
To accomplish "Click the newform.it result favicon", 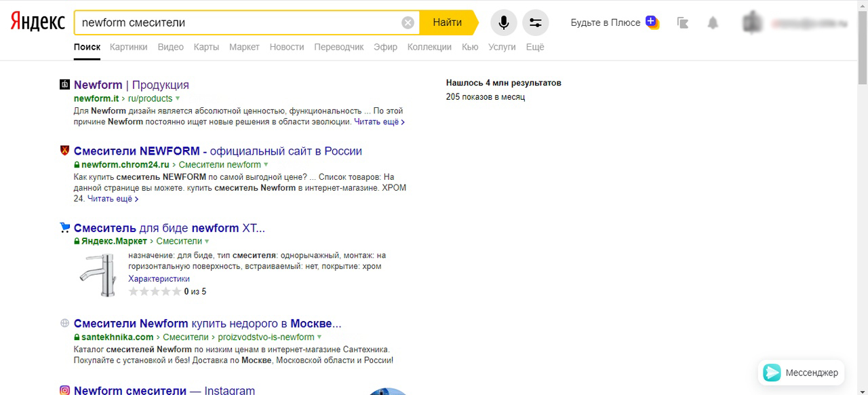I will (x=65, y=85).
